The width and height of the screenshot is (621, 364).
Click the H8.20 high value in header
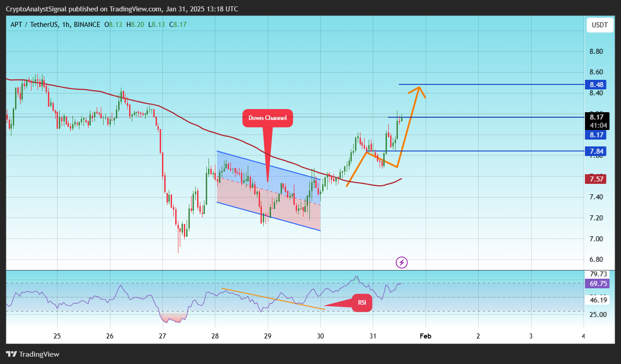(x=135, y=25)
